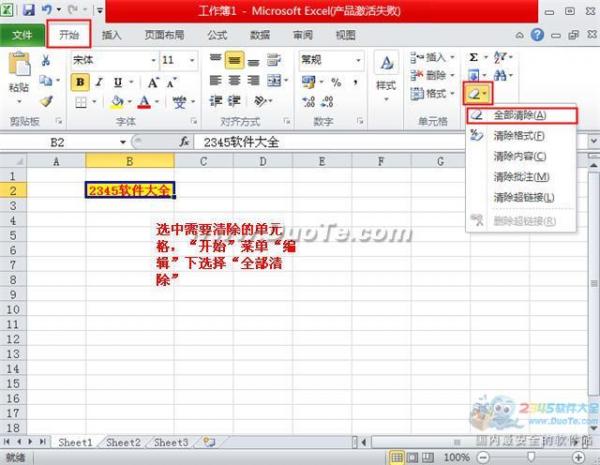Click the 文件 file button
This screenshot has height=465, width=600.
point(21,35)
